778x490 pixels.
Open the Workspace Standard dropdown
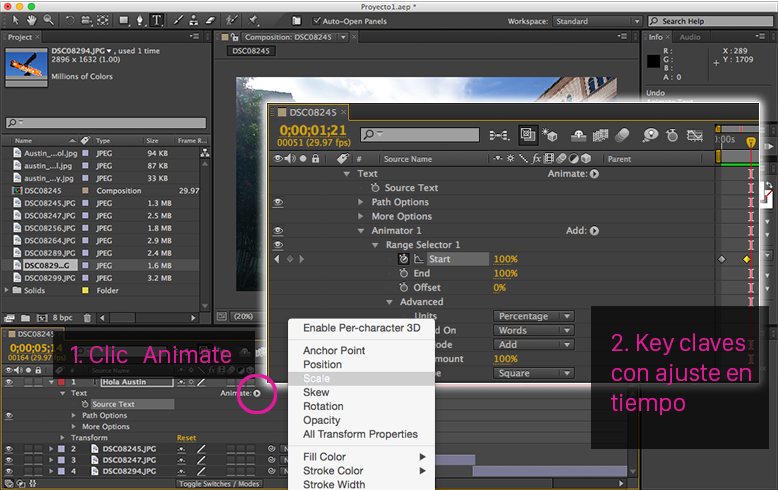coord(597,21)
